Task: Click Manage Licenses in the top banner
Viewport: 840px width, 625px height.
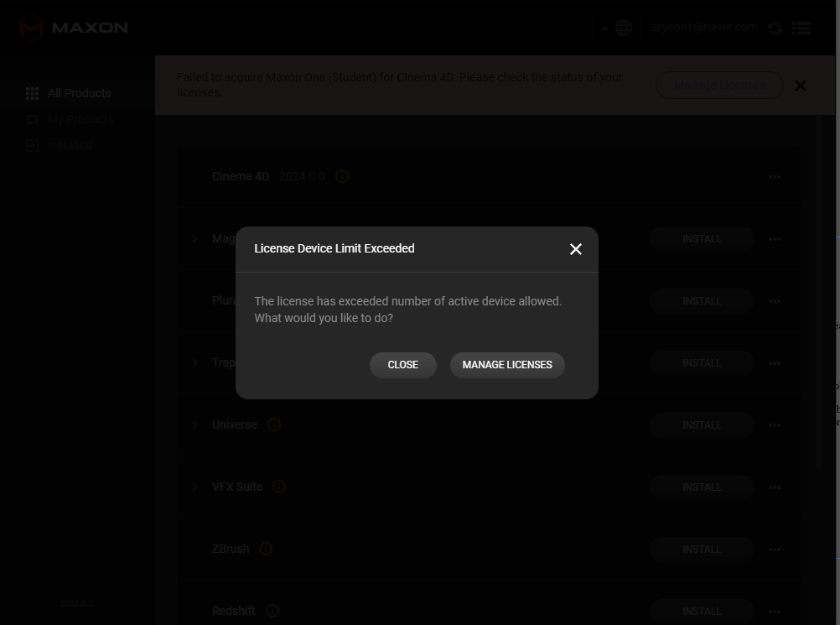Action: point(719,86)
